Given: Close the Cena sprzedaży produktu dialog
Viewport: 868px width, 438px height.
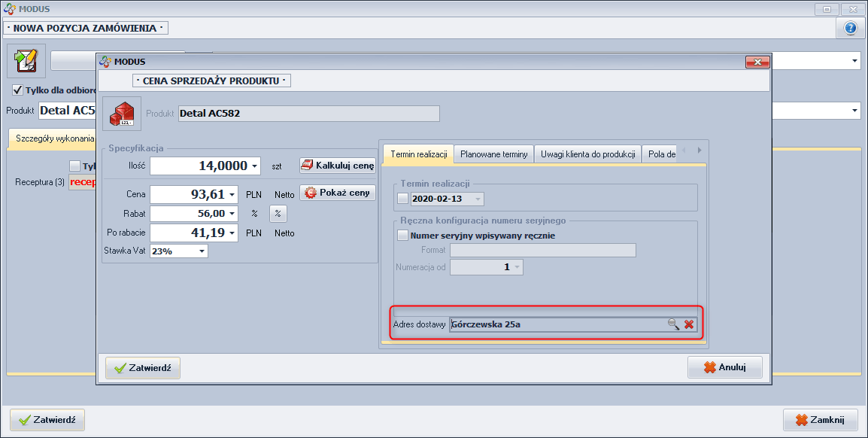Looking at the screenshot, I should pos(757,62).
